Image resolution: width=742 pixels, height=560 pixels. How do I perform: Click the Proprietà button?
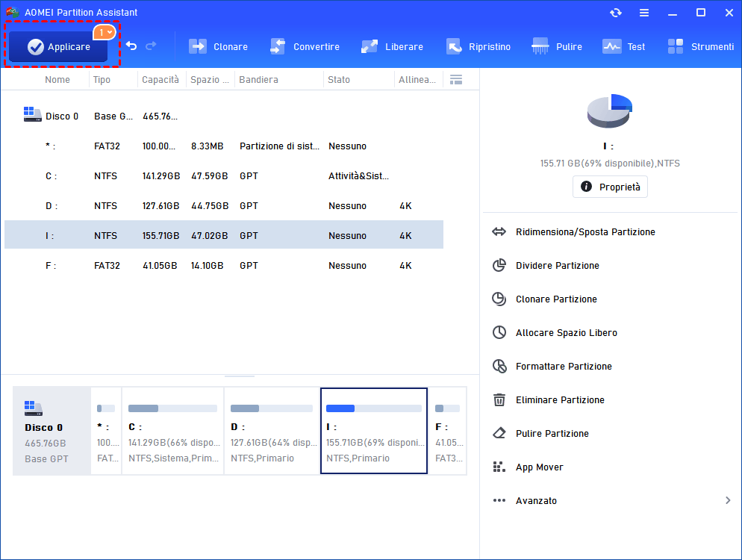[x=610, y=187]
